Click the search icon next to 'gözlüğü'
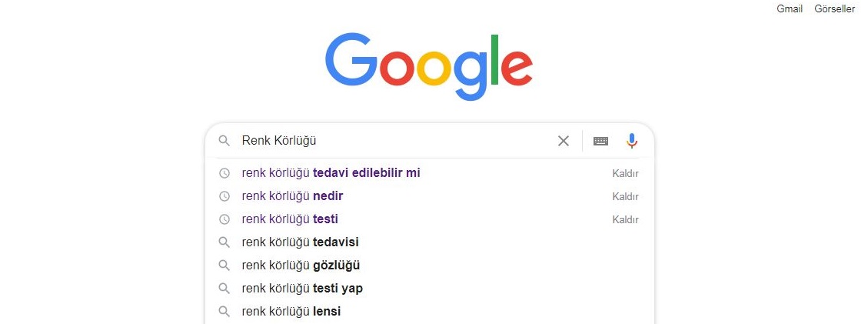Viewport: 868px width, 324px height. point(224,266)
